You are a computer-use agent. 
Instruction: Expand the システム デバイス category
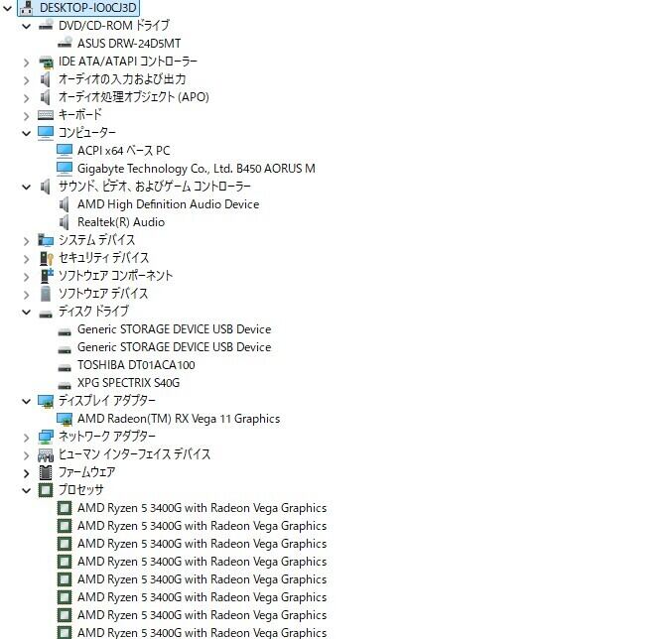click(27, 241)
